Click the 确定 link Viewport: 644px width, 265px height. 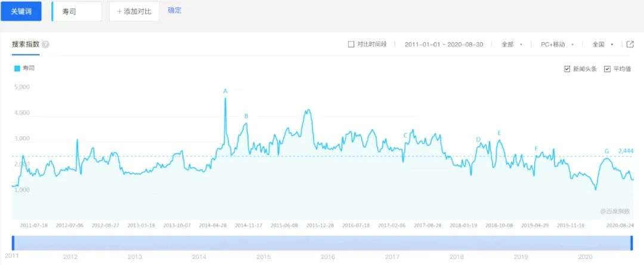pos(175,10)
